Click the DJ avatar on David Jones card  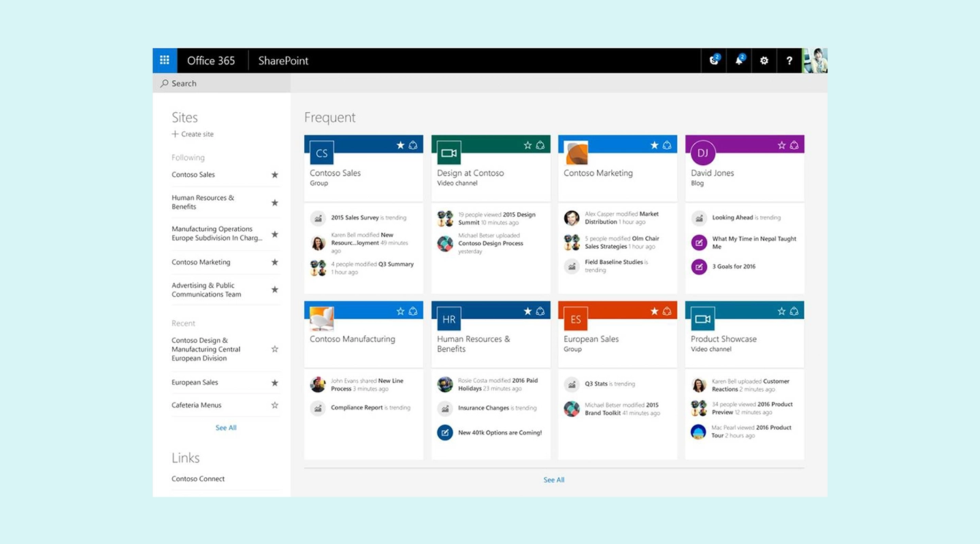pos(703,153)
